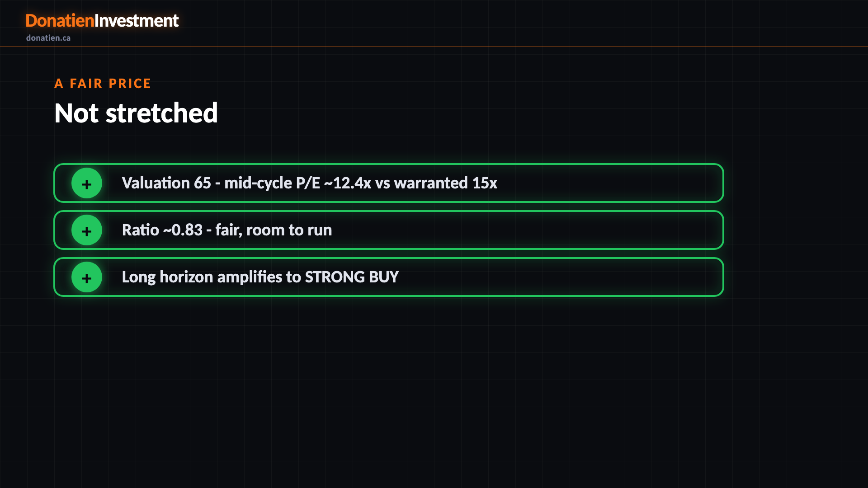Image resolution: width=868 pixels, height=488 pixels.
Task: Click the orange header divider line
Action: point(434,47)
